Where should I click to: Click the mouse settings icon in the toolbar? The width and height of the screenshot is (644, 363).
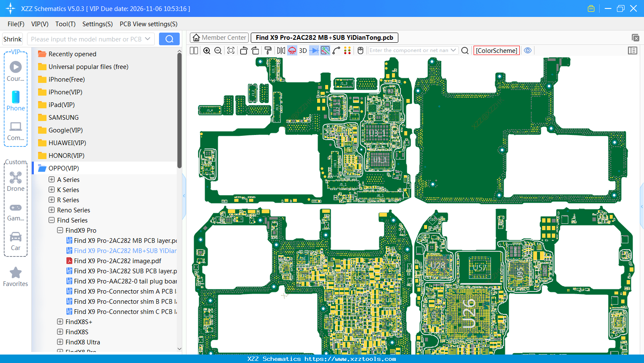pos(360,50)
